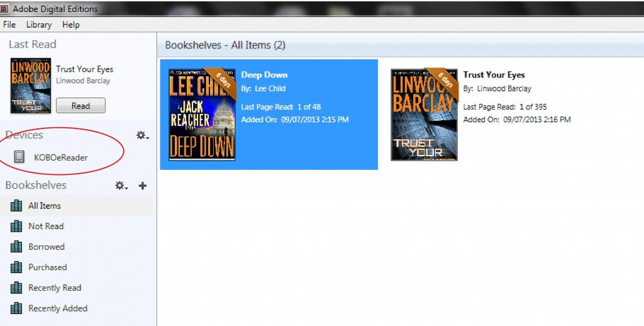
Task: Click the 6 days ribbon on Trust Your Eyes
Action: [445, 81]
